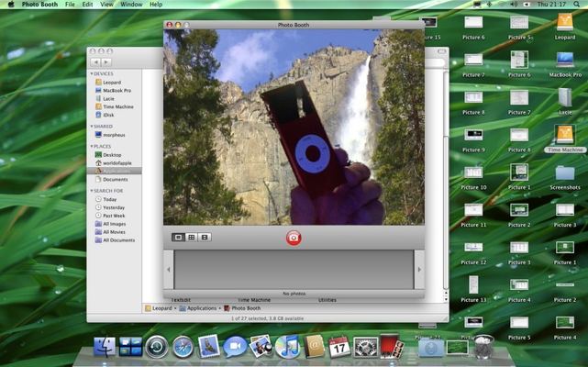
Task: Select movie clip mode in Photo Booth
Action: (x=205, y=237)
